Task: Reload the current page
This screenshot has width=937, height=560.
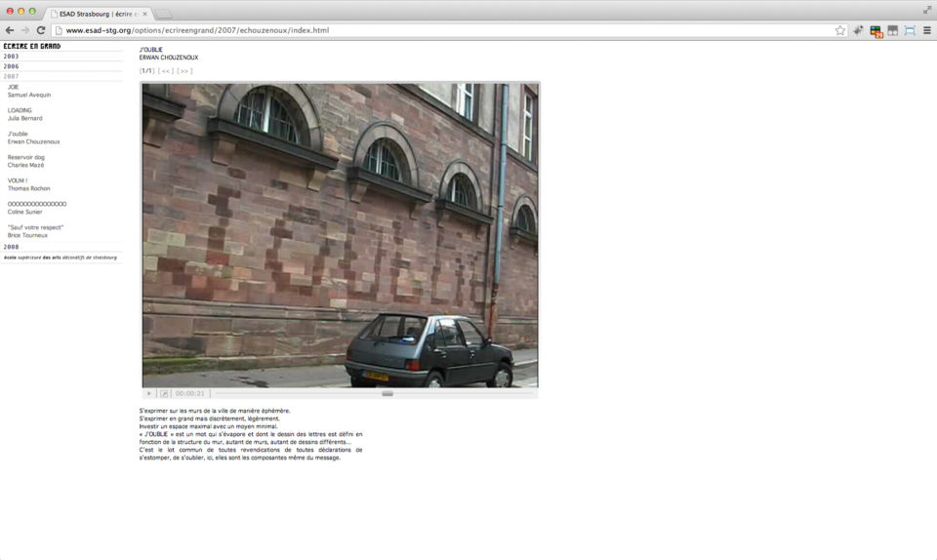Action: click(x=41, y=30)
